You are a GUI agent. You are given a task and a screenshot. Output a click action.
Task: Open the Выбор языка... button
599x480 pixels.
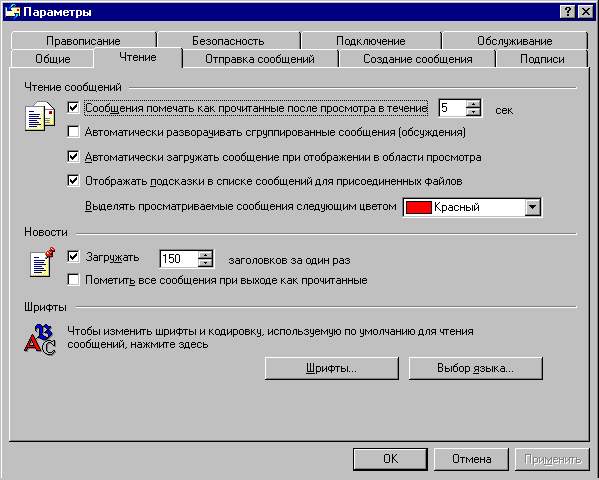pos(476,368)
